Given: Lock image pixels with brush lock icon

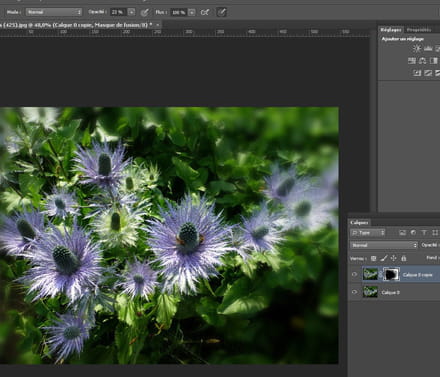Looking at the screenshot, I should tap(384, 258).
